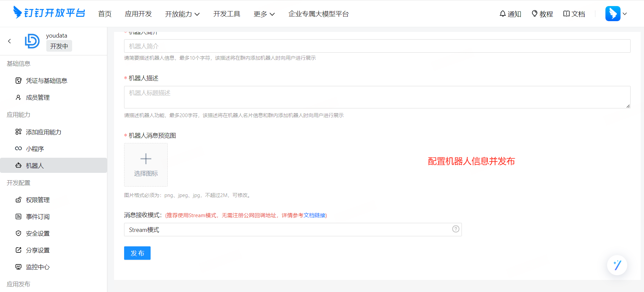Click the 机器人简介 input field
The width and height of the screenshot is (644, 292).
[x=377, y=46]
